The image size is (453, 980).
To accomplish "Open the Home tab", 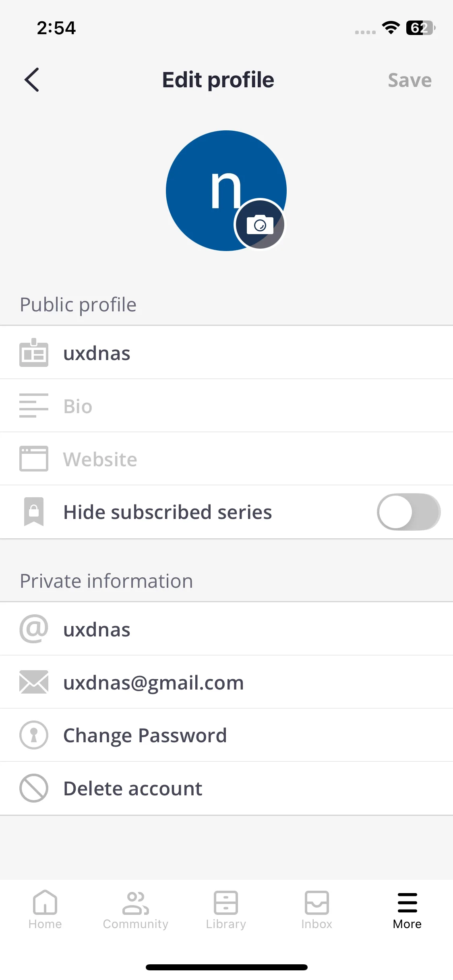I will [45, 910].
